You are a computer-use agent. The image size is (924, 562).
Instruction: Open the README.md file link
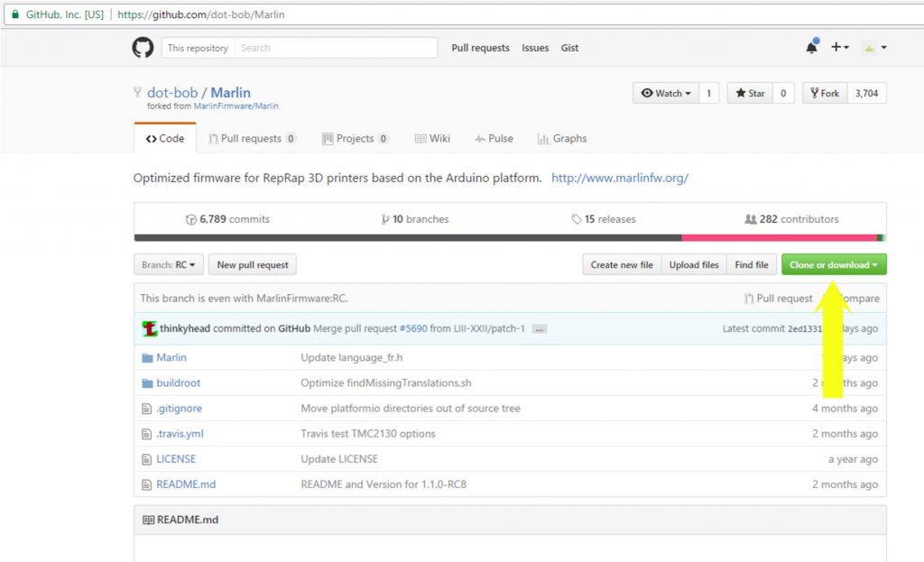tap(186, 484)
